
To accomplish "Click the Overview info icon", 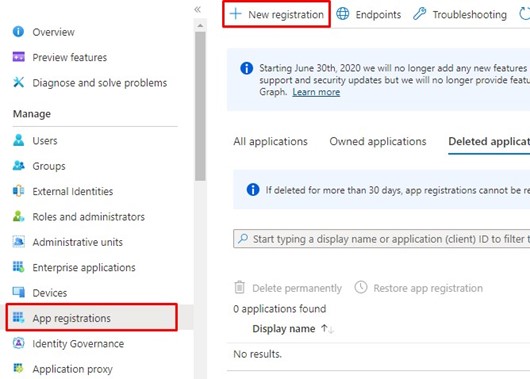I will pos(18,31).
